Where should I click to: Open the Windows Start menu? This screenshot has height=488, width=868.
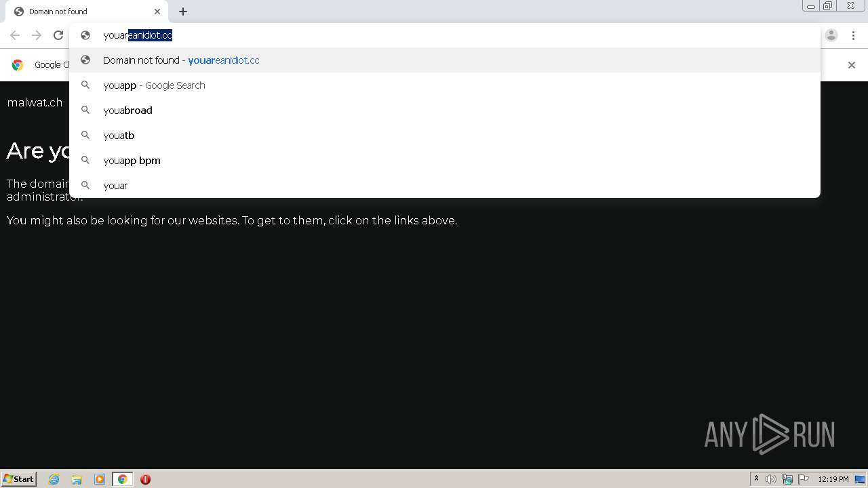19,479
